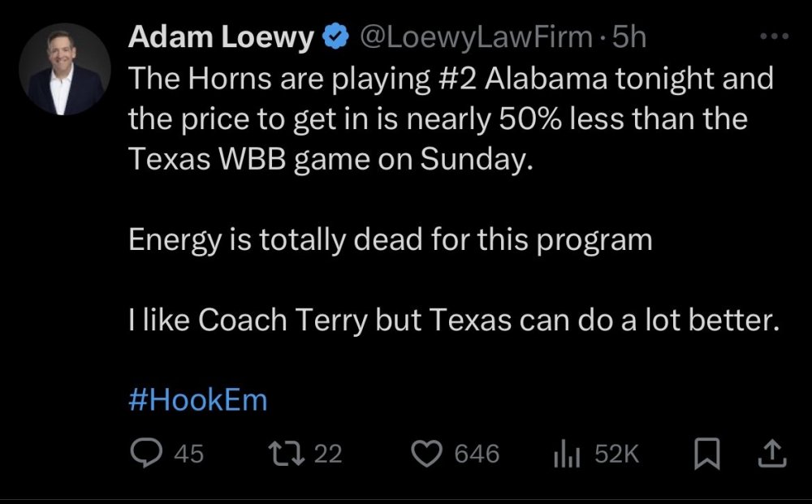
Task: Open the @LoewyLawFirm handle link
Action: click(476, 37)
